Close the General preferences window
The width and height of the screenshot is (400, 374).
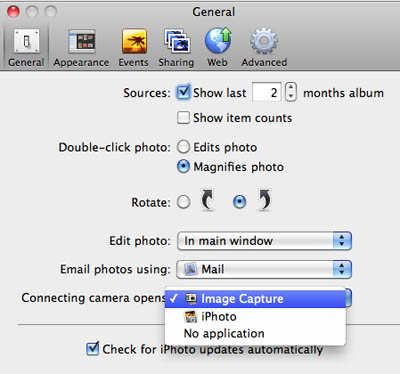click(x=13, y=12)
